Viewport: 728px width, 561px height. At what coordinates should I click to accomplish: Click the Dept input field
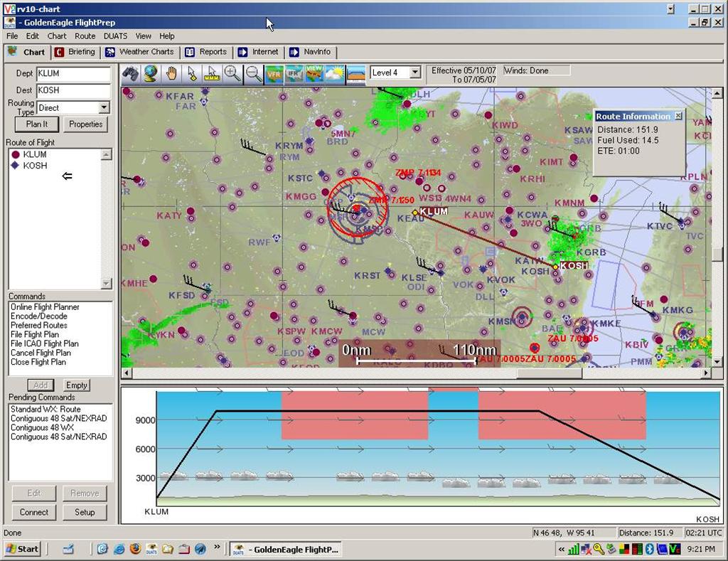tap(73, 73)
